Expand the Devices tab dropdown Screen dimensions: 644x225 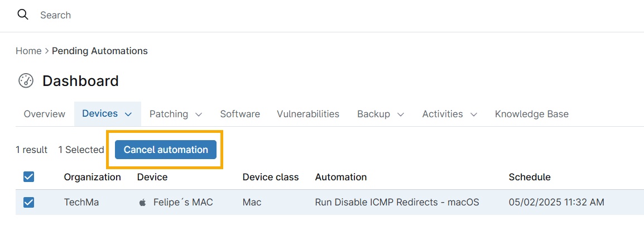(x=128, y=114)
